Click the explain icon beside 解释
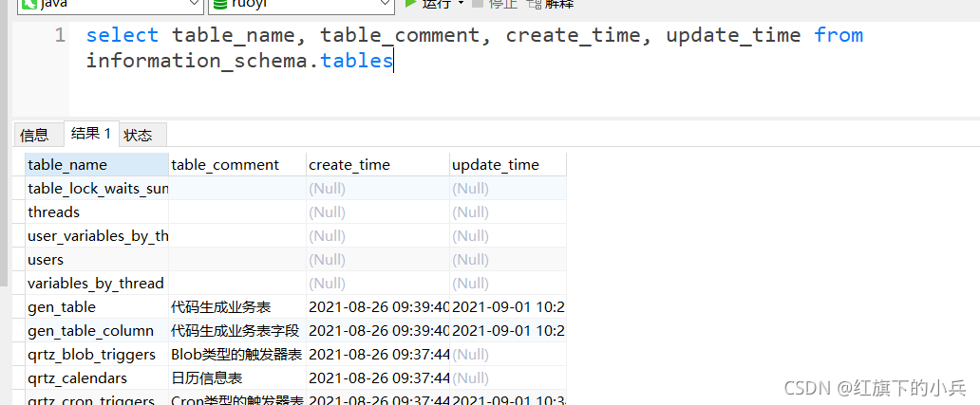Screen dimensions: 980x405 point(535,4)
